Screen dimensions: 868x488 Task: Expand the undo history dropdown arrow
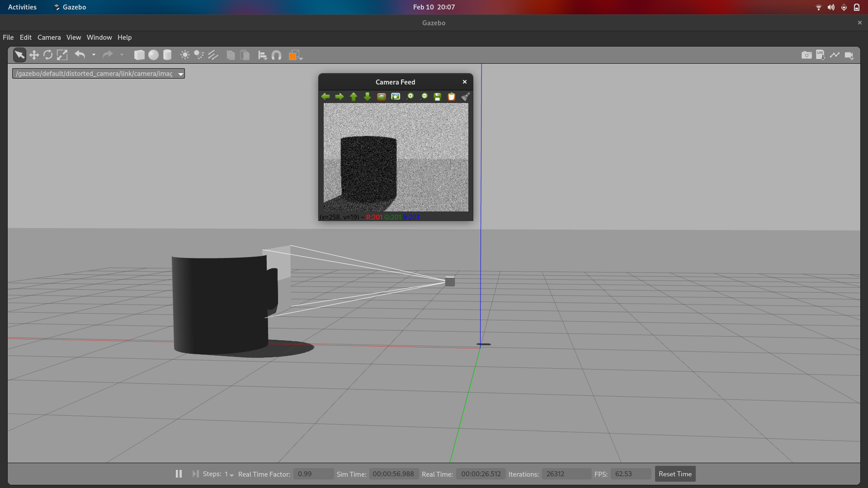tap(94, 55)
